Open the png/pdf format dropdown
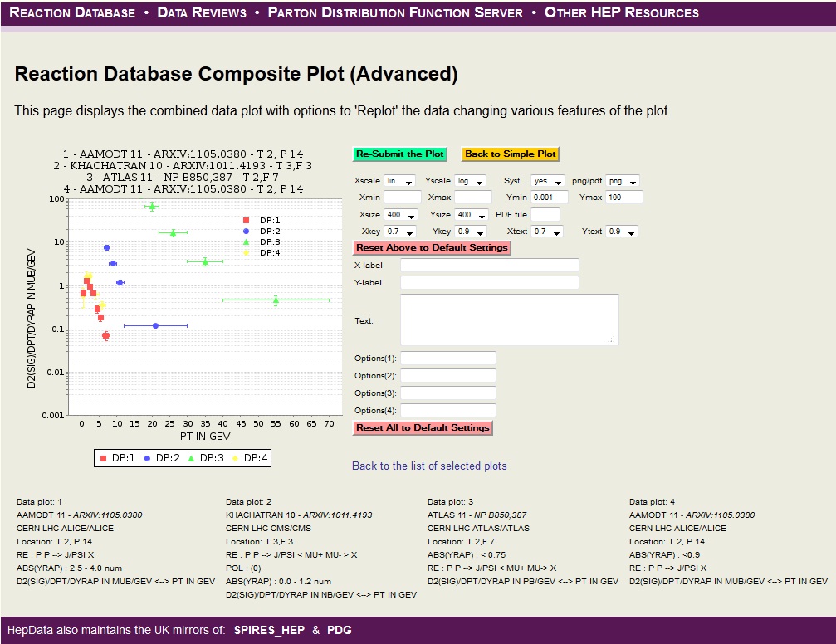 pyautogui.click(x=622, y=181)
